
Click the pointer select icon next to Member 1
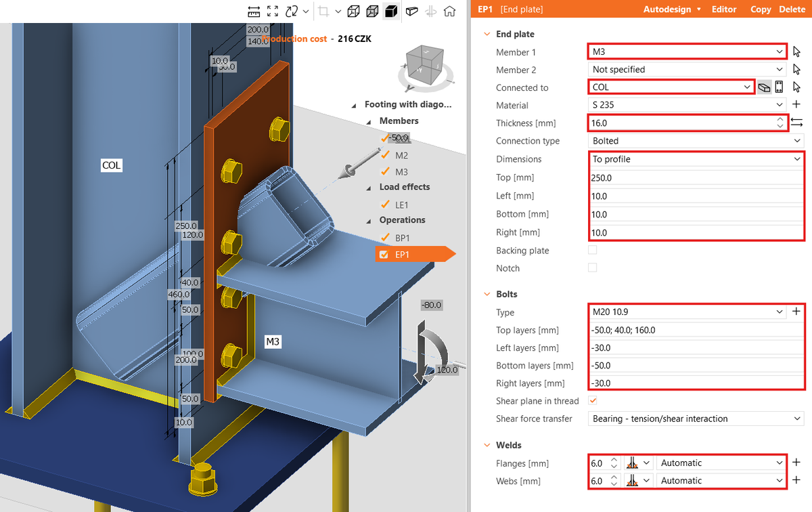point(796,51)
